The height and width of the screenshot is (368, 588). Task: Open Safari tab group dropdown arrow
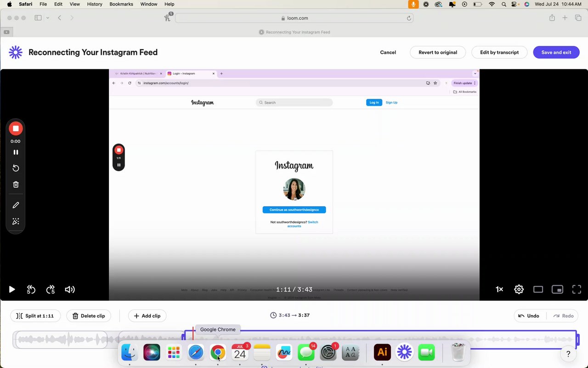48,18
